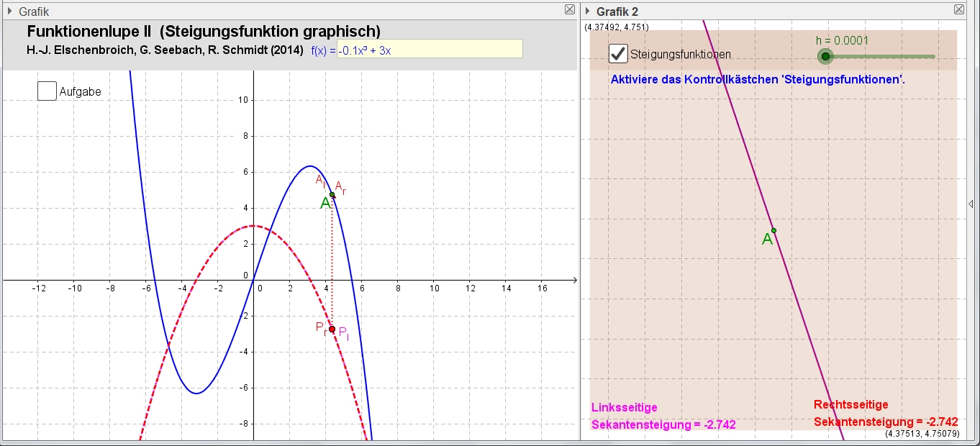Select the Grafik panel title
Screen dimensions: 980x446
point(34,12)
